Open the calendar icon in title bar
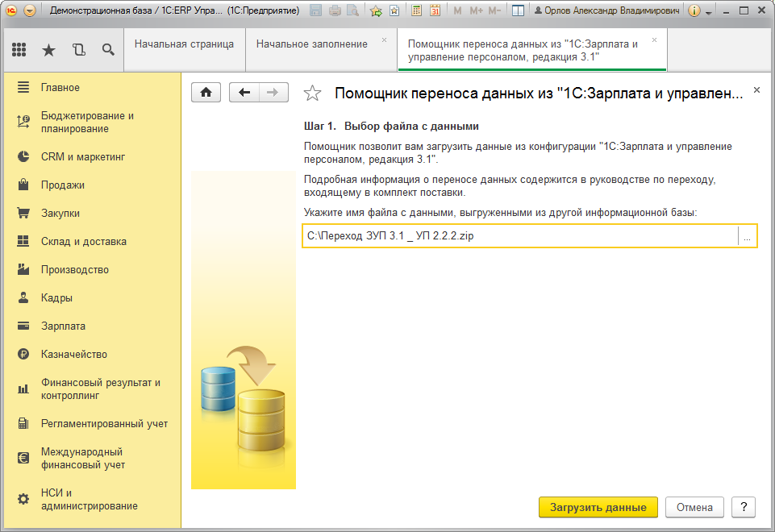The image size is (775, 532). [435, 10]
